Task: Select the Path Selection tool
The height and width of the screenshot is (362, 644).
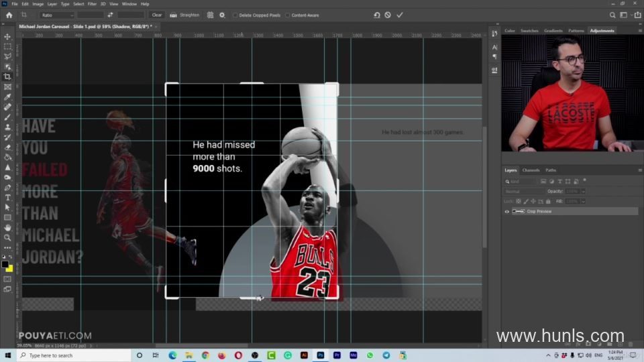Action: [7, 208]
